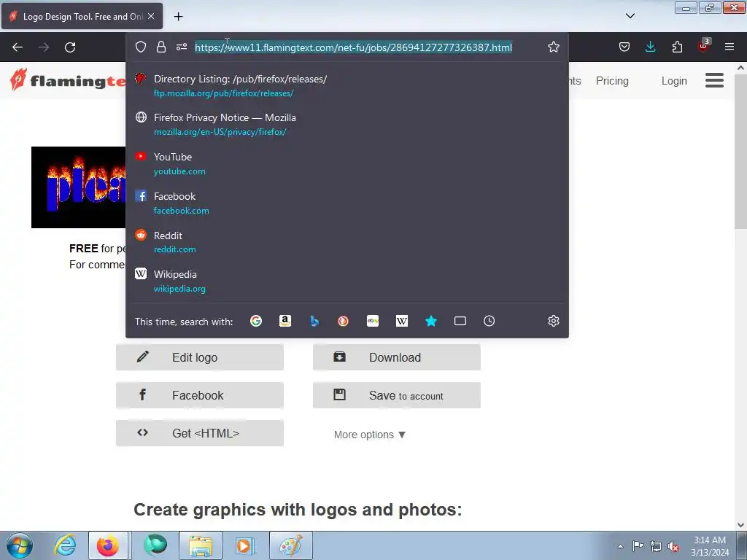The height and width of the screenshot is (560, 747).
Task: Click scrollbar down arrow
Action: 741,525
